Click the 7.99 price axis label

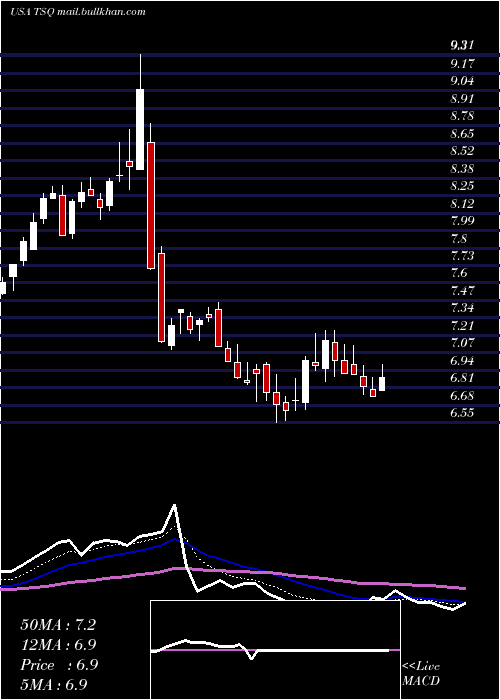(x=462, y=221)
